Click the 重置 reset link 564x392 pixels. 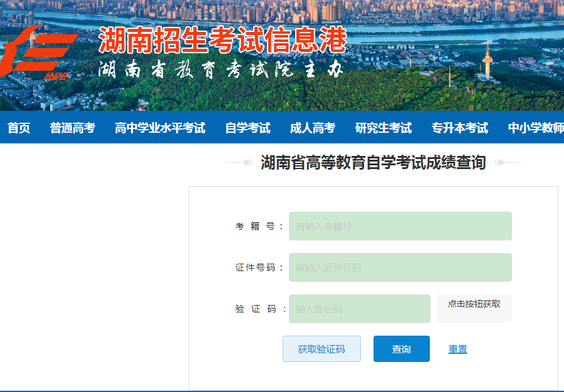coord(457,349)
